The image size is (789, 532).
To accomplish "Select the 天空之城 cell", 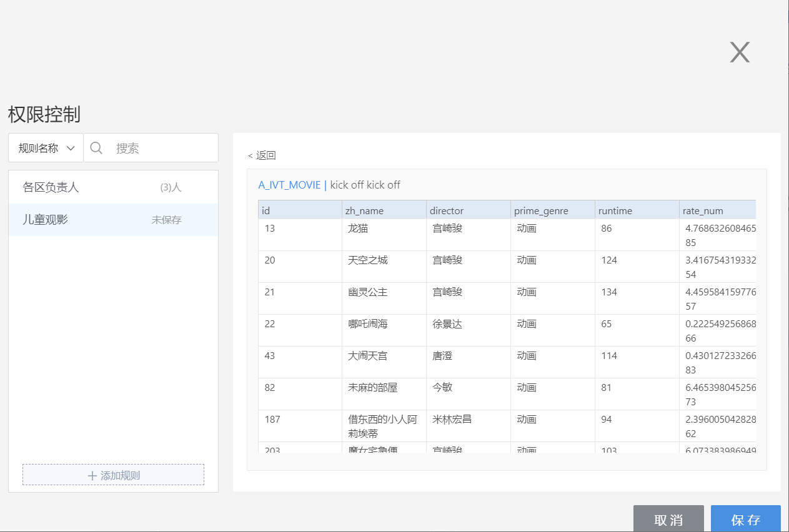I will [x=384, y=267].
